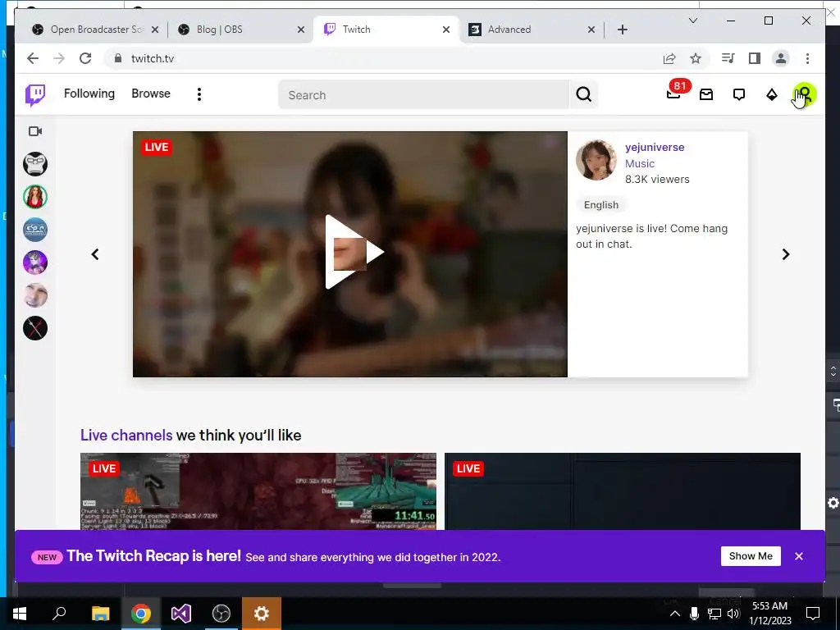The image size is (840, 630).
Task: Open Windows Start menu
Action: tap(20, 613)
